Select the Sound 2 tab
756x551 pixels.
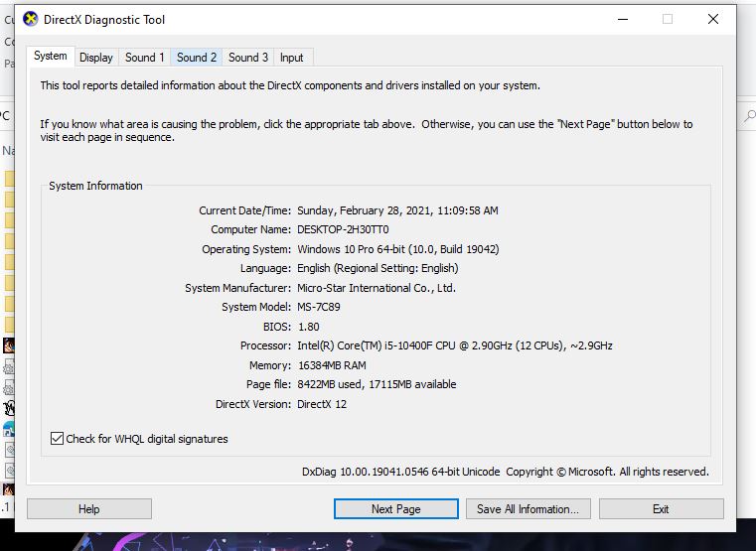click(197, 58)
